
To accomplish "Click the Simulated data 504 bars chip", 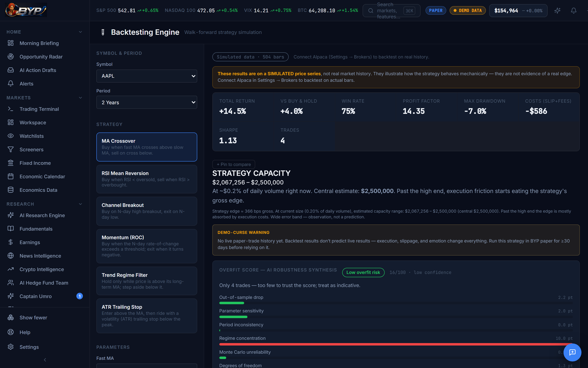I will 250,57.
